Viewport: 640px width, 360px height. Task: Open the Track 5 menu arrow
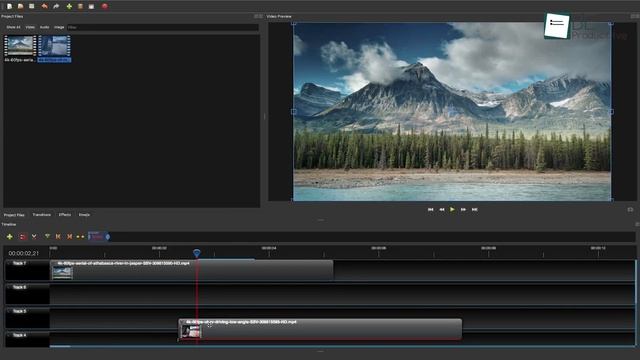tap(8, 311)
